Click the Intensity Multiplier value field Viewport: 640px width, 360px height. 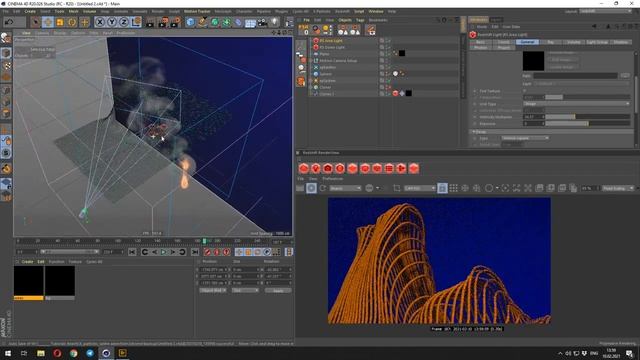pyautogui.click(x=533, y=117)
